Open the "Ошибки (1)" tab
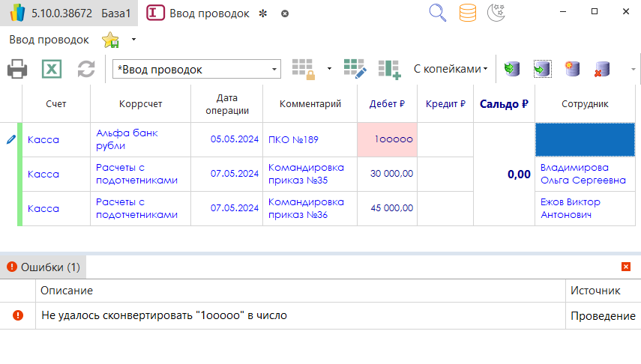Screen dimensions: 641x364 [43, 267]
